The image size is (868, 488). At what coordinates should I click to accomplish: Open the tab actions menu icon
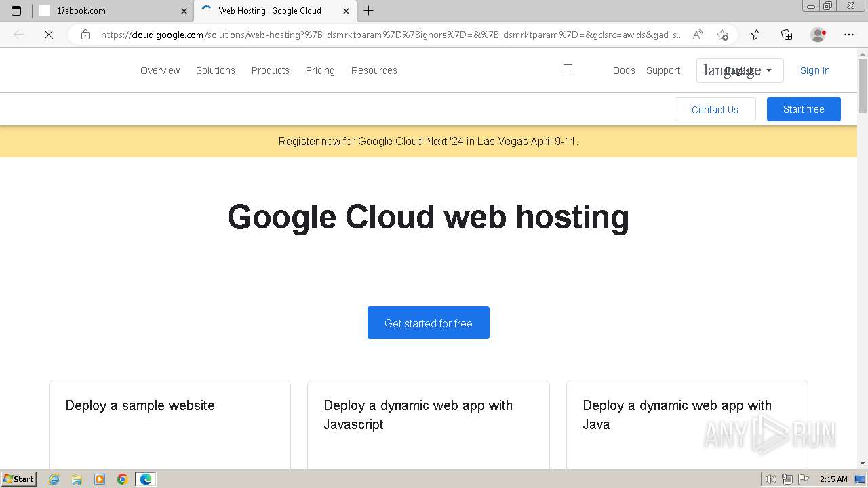click(x=16, y=11)
